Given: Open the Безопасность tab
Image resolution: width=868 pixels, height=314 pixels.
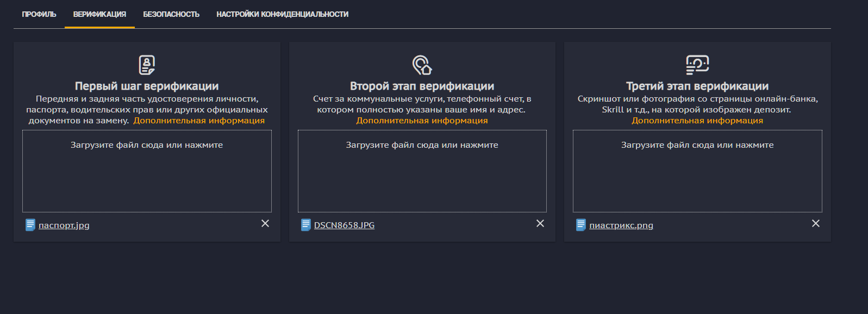Looking at the screenshot, I should pyautogui.click(x=171, y=14).
